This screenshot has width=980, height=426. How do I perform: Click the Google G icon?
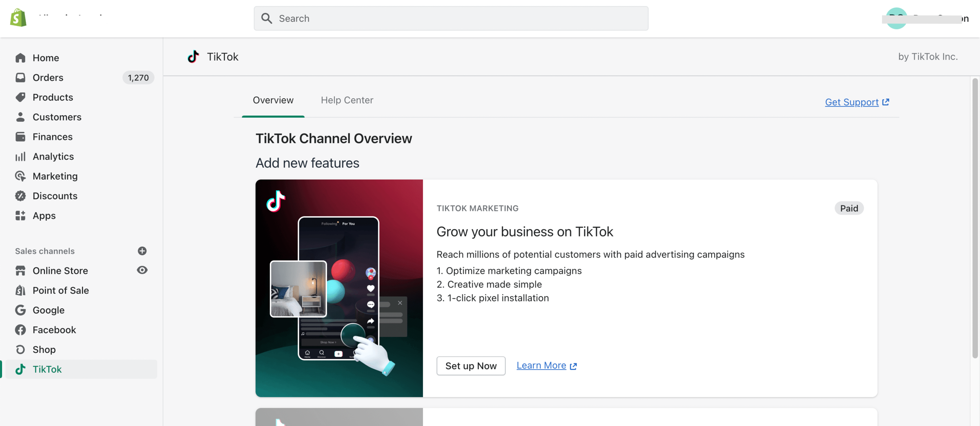click(x=20, y=310)
